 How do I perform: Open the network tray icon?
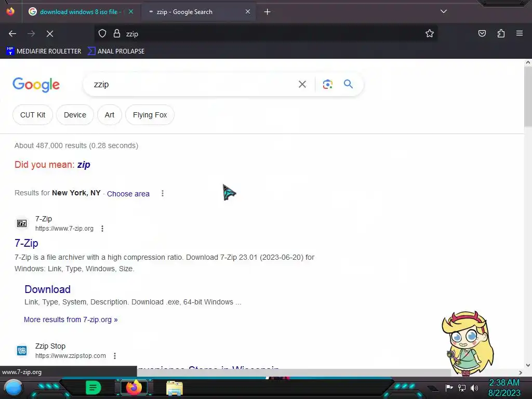462,388
